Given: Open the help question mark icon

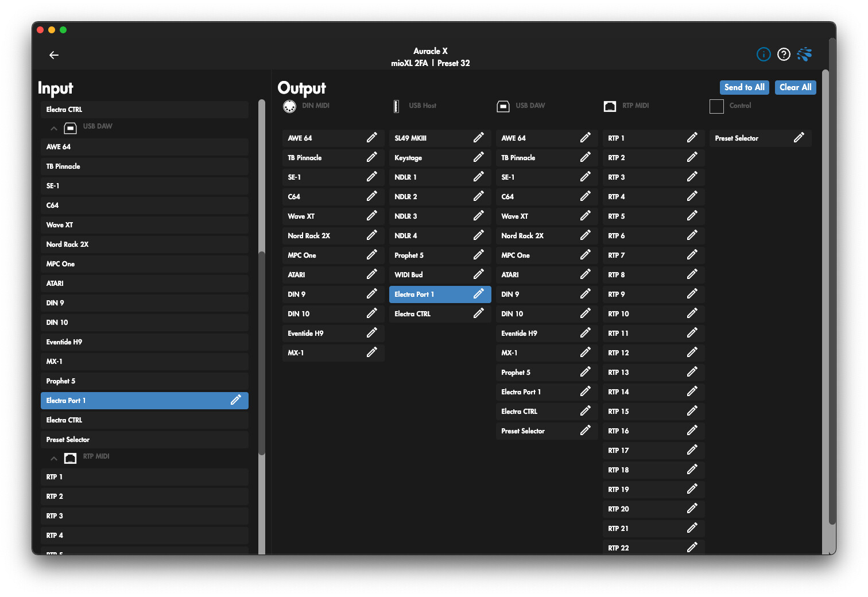Looking at the screenshot, I should click(784, 55).
